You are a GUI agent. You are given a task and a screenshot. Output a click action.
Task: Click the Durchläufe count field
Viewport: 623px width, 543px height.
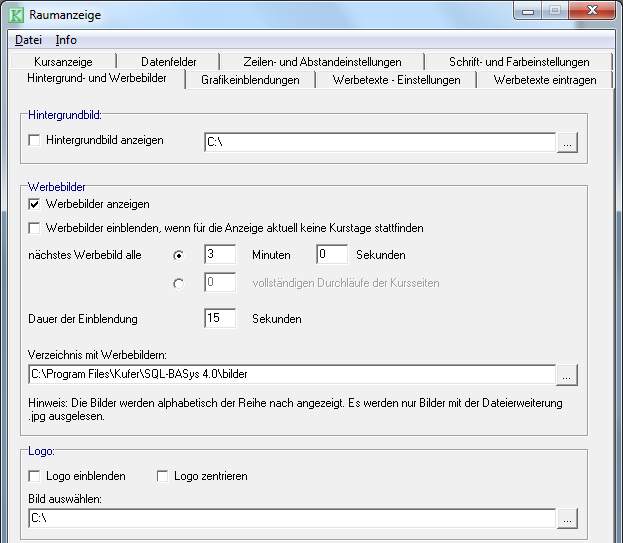tap(220, 282)
